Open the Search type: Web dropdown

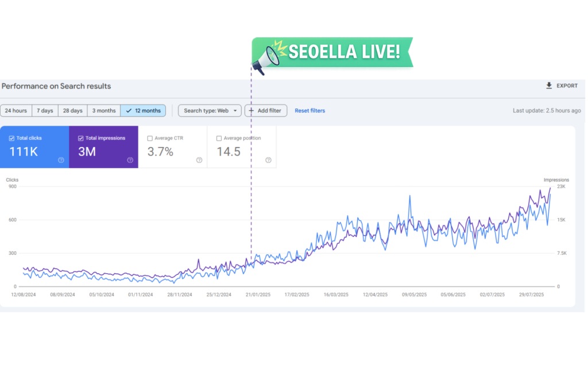(x=210, y=111)
